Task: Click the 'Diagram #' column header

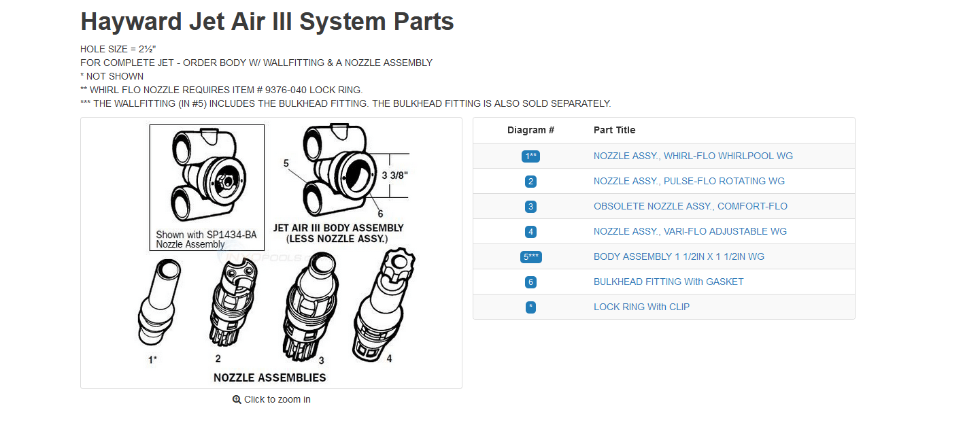Action: pyautogui.click(x=531, y=130)
